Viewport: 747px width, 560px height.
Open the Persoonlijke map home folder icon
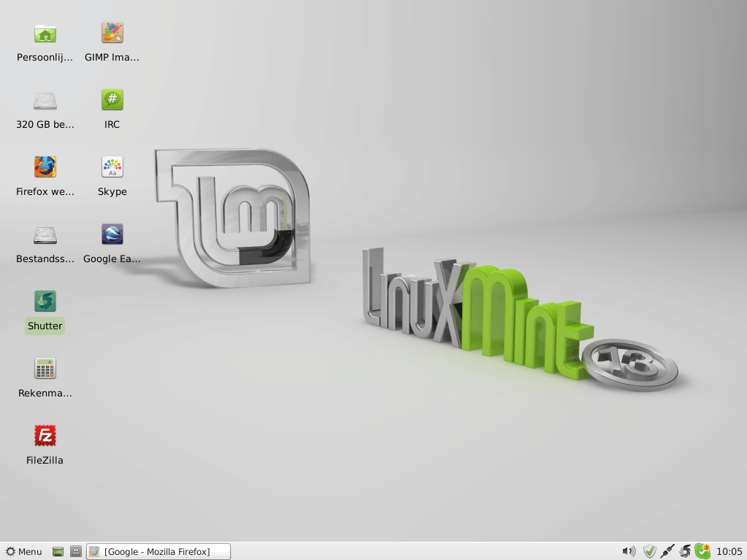coord(45,34)
